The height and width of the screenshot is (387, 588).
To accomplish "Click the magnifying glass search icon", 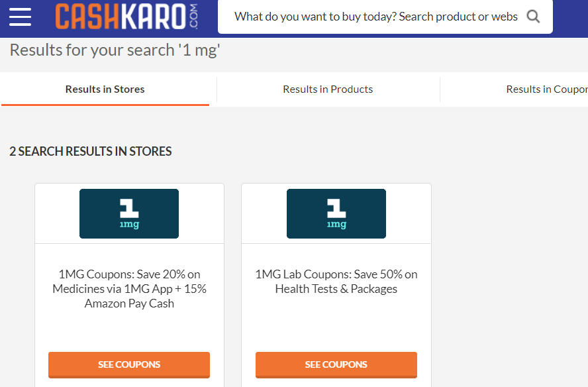I will 533,17.
